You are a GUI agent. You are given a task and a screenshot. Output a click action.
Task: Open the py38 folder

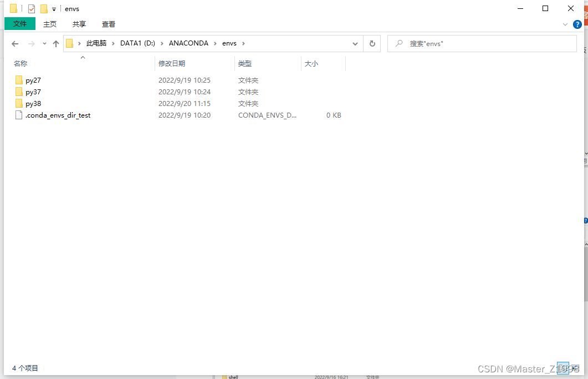click(33, 103)
